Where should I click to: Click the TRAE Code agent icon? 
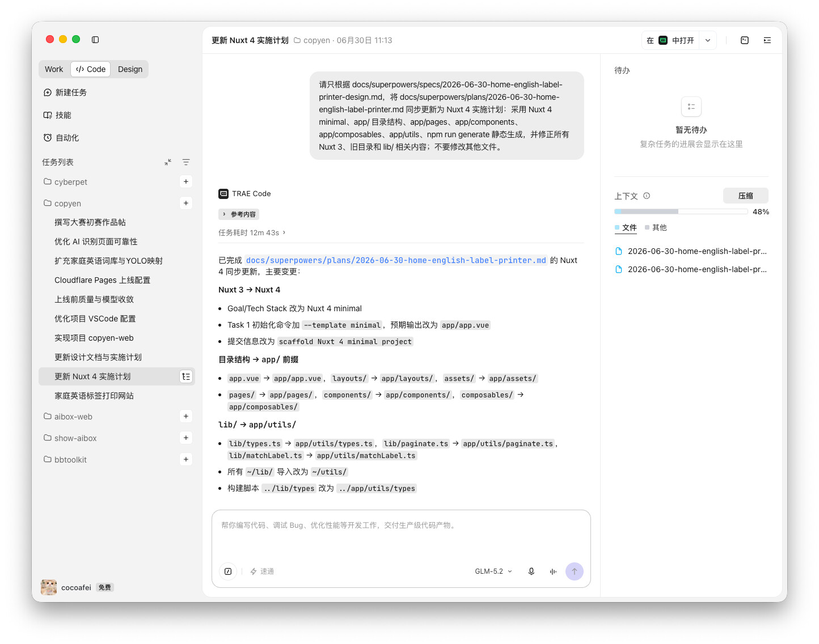tap(223, 194)
